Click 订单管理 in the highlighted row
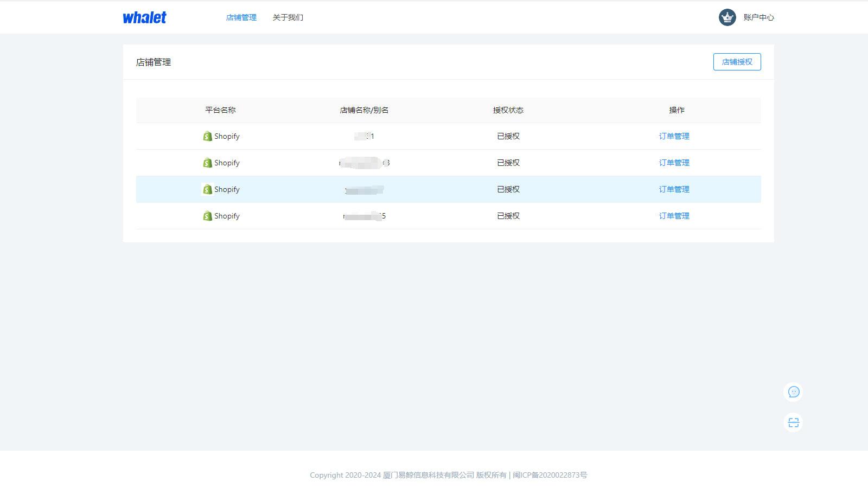 point(674,189)
